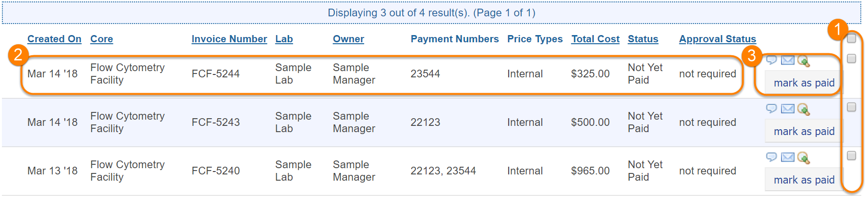This screenshot has width=868, height=209.
Task: Sort table by Created On column
Action: click(x=54, y=39)
